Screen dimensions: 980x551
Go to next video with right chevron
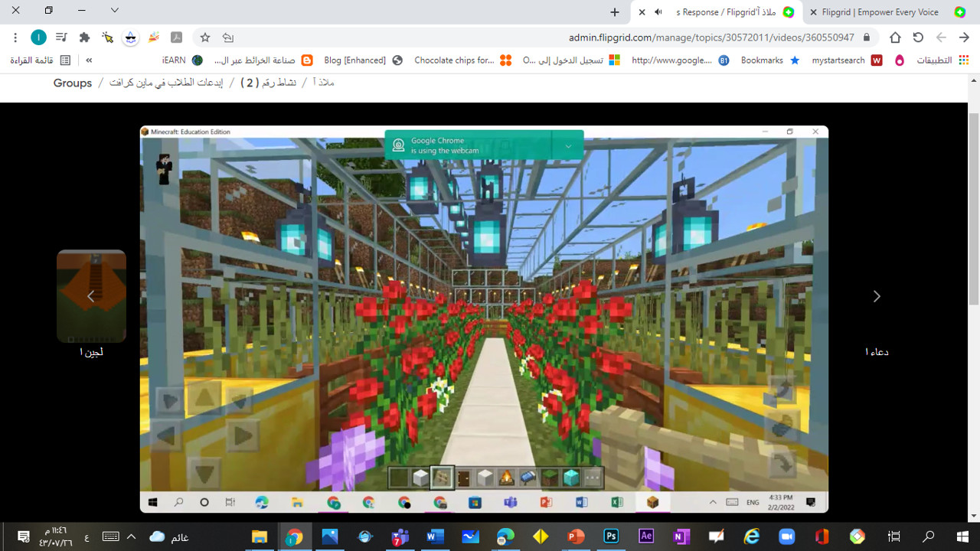[877, 296]
